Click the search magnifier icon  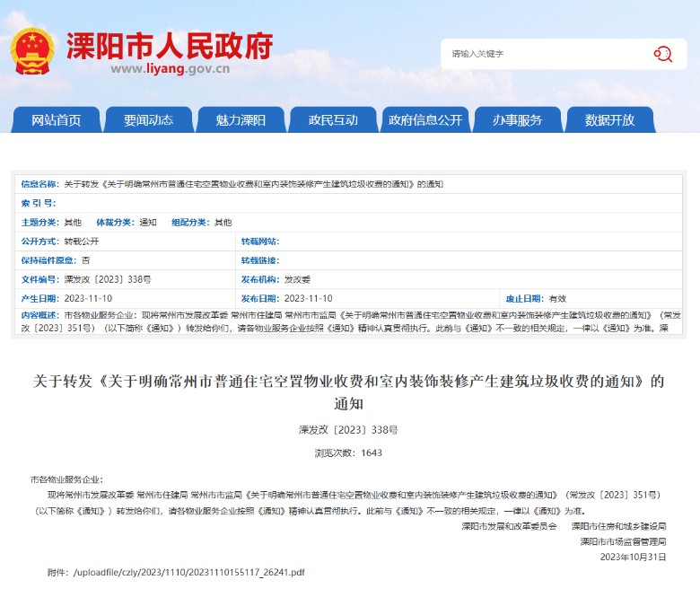(x=663, y=54)
